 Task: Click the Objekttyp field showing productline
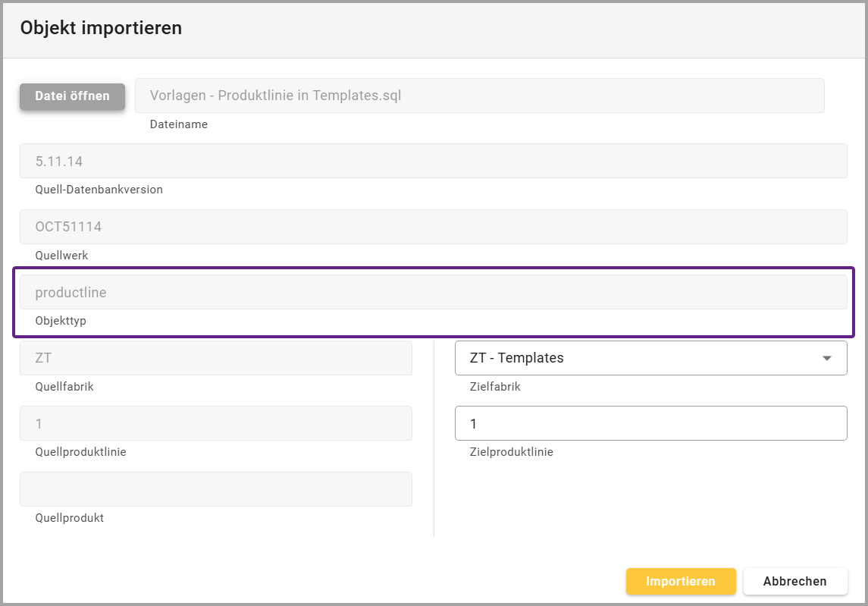(x=433, y=292)
